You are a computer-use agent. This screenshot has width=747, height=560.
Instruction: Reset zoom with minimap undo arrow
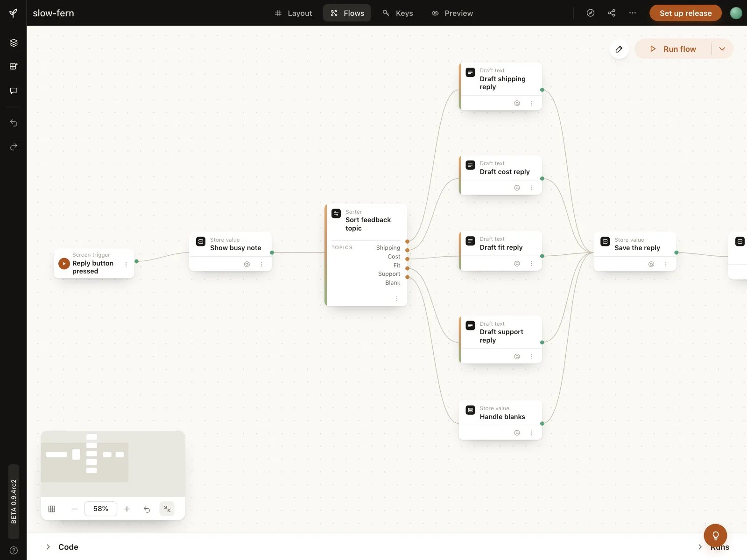(x=147, y=509)
